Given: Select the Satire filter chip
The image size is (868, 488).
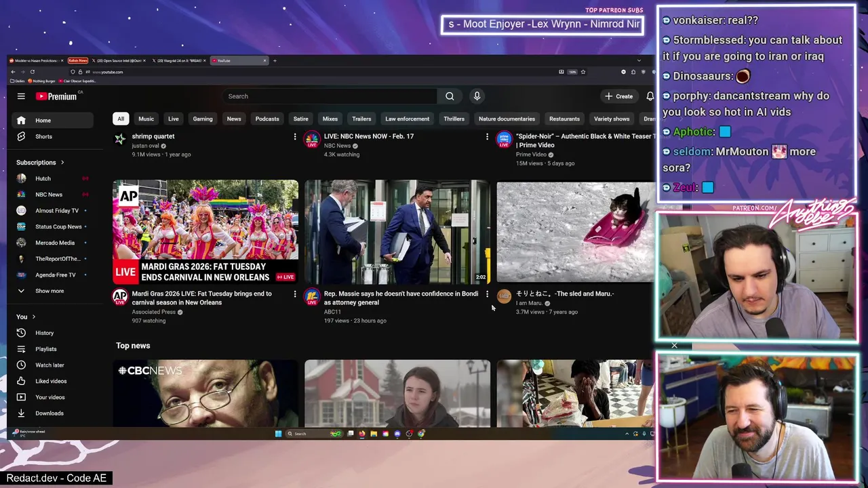Looking at the screenshot, I should tap(300, 119).
